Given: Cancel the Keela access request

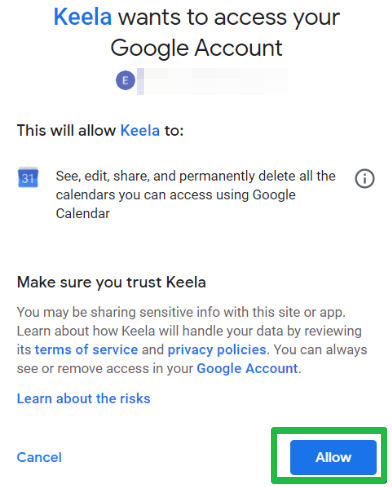Looking at the screenshot, I should pos(39,457).
